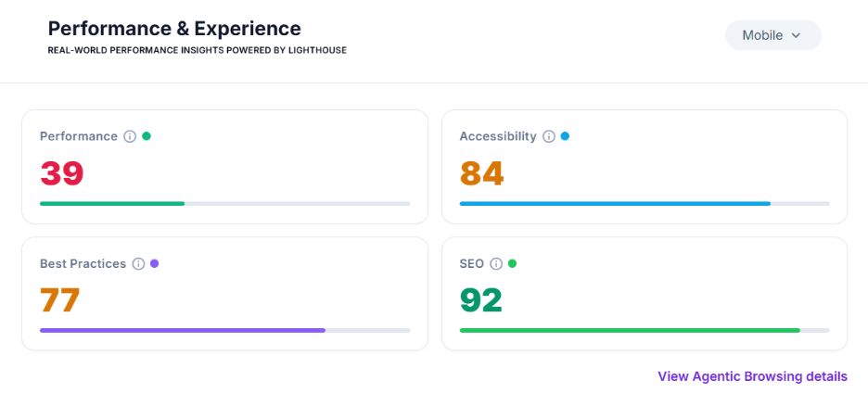Screen dimensions: 868x406
Task: Click the Accessibility info icon
Action: coord(549,136)
